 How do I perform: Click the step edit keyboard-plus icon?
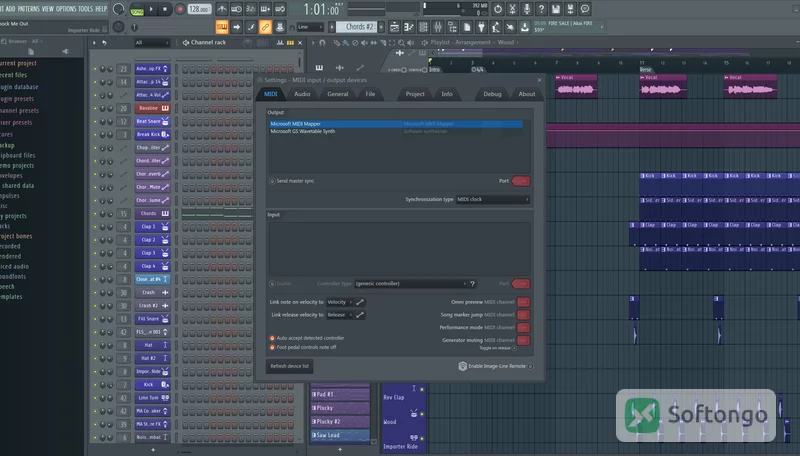coord(265,9)
